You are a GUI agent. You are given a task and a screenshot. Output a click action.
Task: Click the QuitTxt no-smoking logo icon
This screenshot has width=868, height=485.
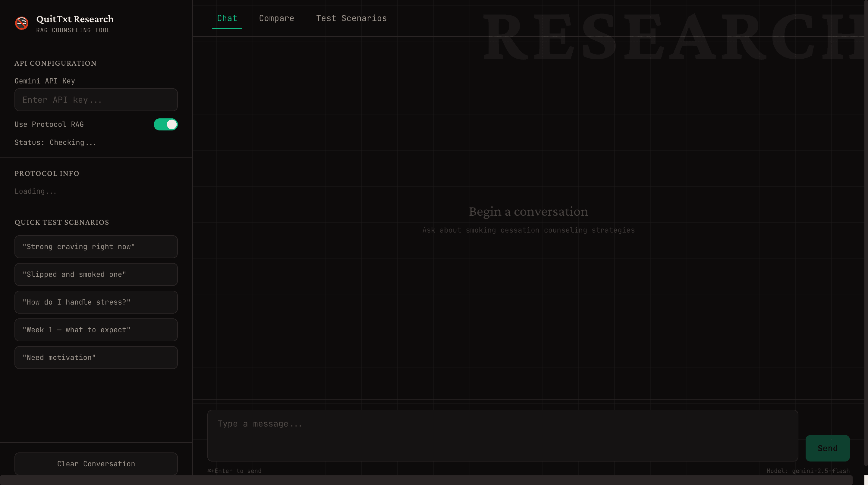pyautogui.click(x=22, y=23)
